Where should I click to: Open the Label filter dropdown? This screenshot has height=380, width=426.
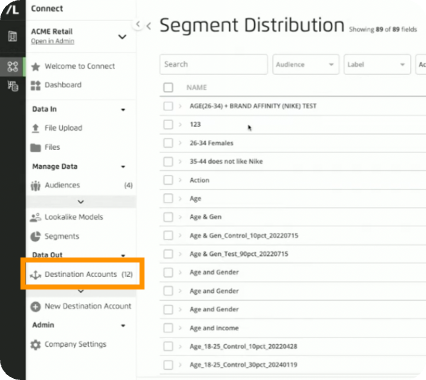pyautogui.click(x=377, y=64)
